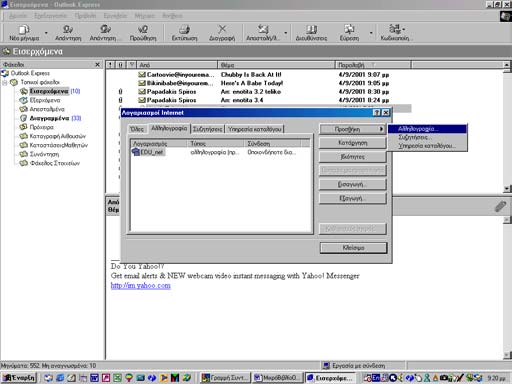512x384 pixels.
Task: Click the Προσθήκη button with arrow
Action: pos(353,129)
